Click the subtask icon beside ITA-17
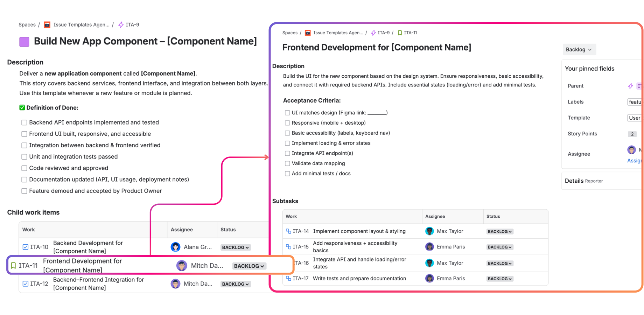 click(288, 278)
